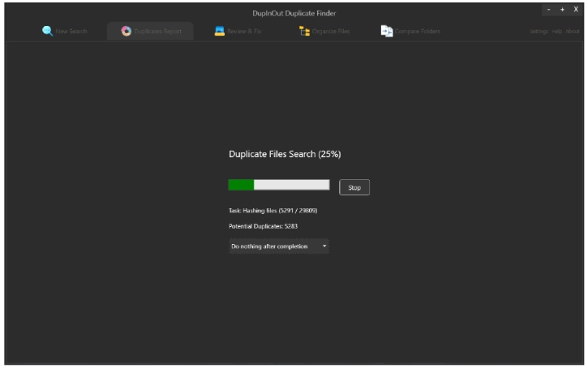Open the Compare Folders tab
Viewport: 588px width, 368px height.
point(410,31)
